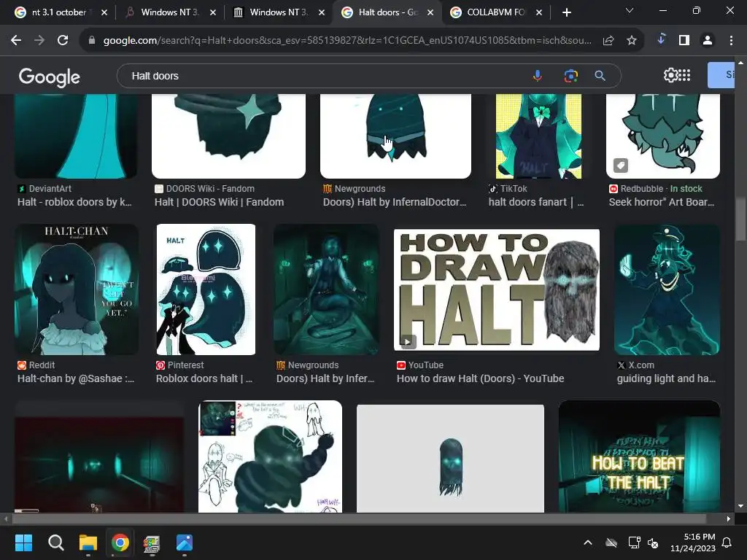Open the Pinterest Halt sticker sheet thumbnail
Image resolution: width=747 pixels, height=560 pixels.
point(206,289)
